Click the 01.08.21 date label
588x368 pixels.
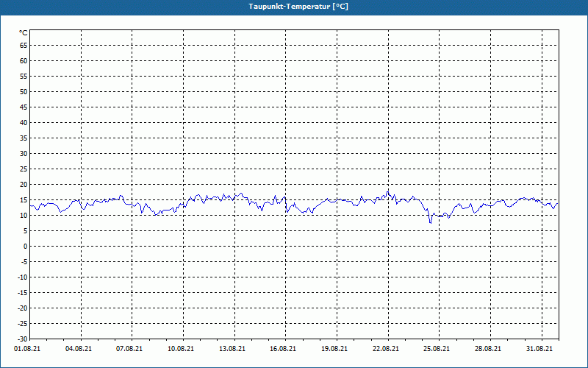(x=27, y=348)
